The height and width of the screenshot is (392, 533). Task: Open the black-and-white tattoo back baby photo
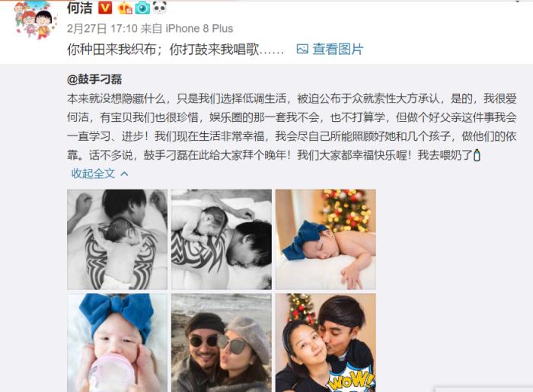[117, 239]
